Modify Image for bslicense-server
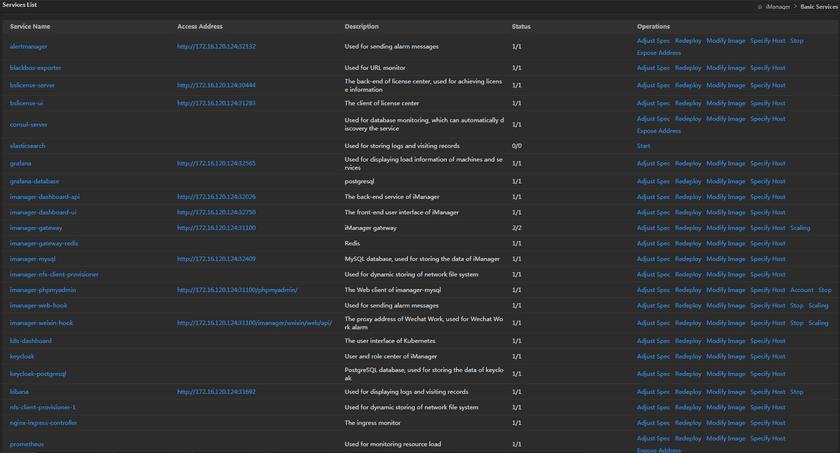Screen dimensions: 840x453 pyautogui.click(x=725, y=85)
